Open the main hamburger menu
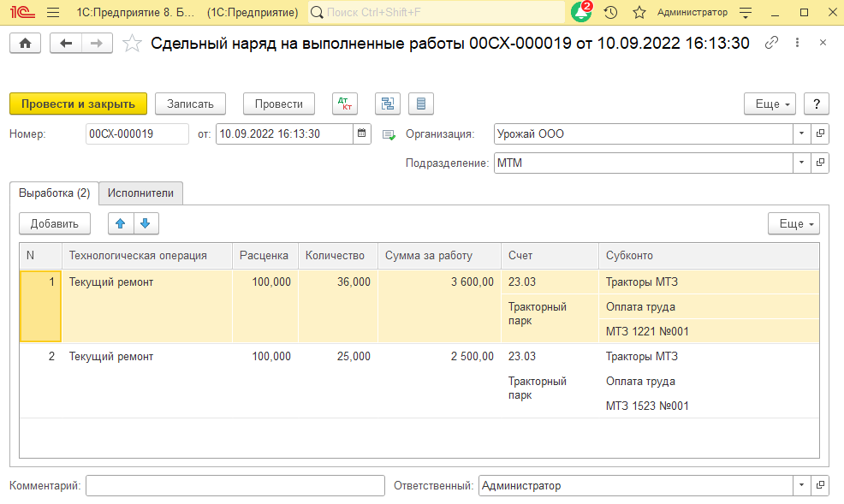This screenshot has height=504, width=844. (53, 13)
